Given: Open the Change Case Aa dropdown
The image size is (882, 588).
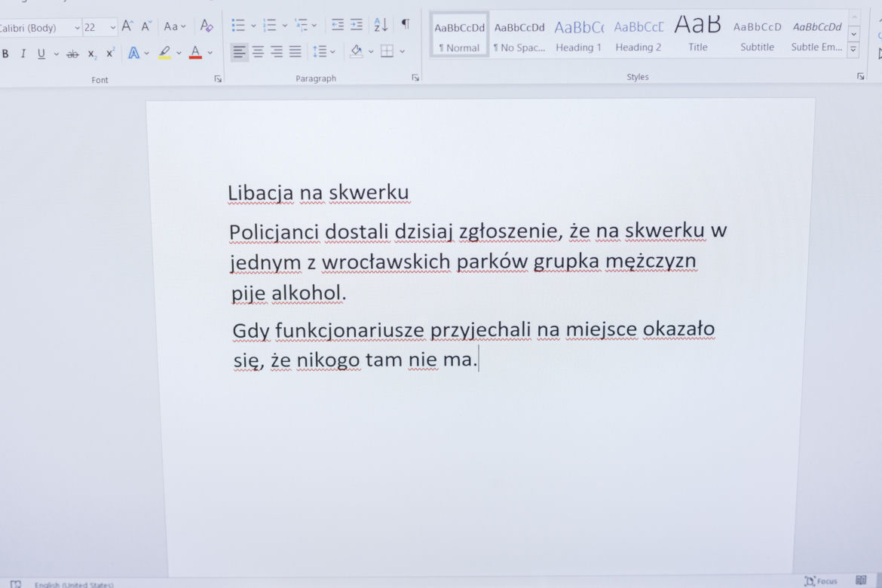Looking at the screenshot, I should pyautogui.click(x=174, y=26).
